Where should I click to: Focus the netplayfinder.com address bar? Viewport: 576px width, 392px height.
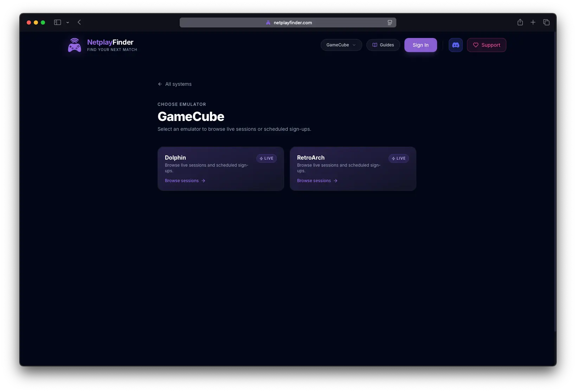[288, 23]
